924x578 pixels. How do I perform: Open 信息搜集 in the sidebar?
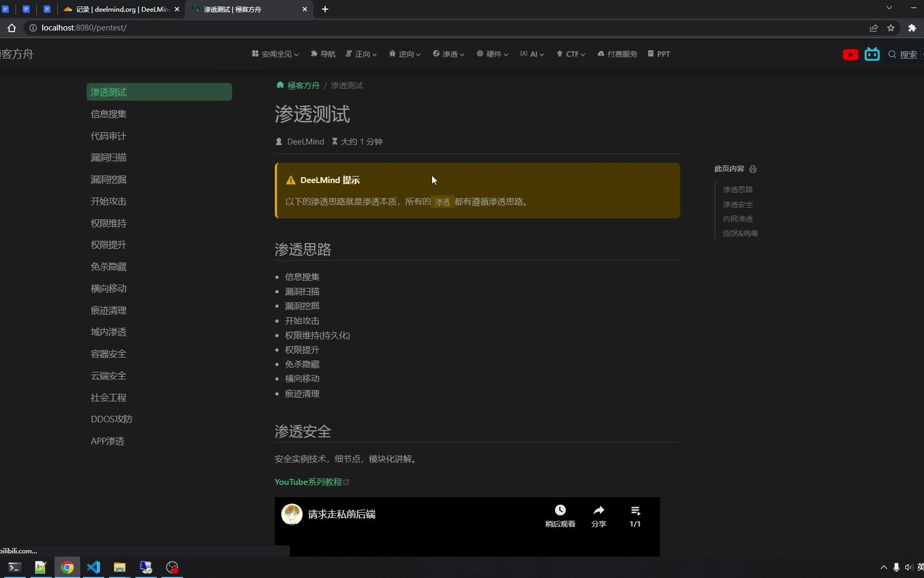[159, 114]
